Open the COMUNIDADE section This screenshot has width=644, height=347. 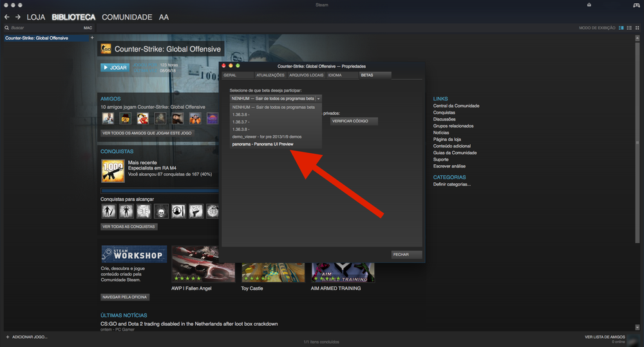pos(127,17)
